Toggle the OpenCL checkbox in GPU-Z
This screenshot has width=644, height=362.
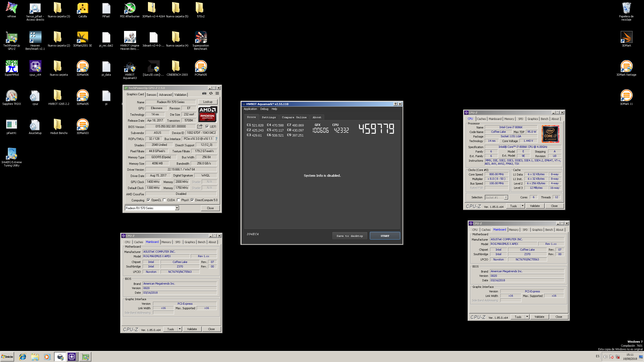click(148, 200)
